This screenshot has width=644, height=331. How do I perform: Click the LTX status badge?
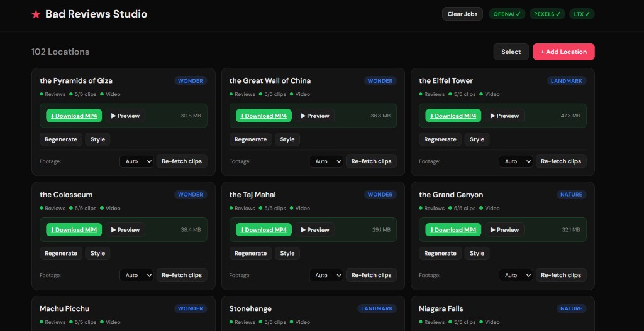[582, 14]
